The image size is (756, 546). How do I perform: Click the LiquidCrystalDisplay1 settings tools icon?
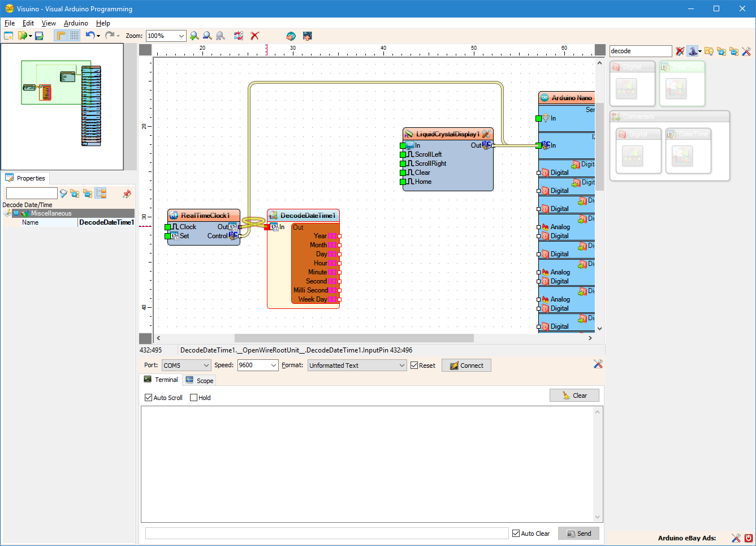(486, 134)
